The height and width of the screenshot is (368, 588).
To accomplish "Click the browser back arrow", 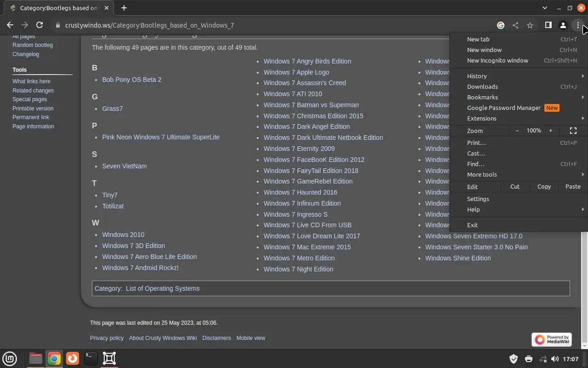I will click(x=10, y=25).
